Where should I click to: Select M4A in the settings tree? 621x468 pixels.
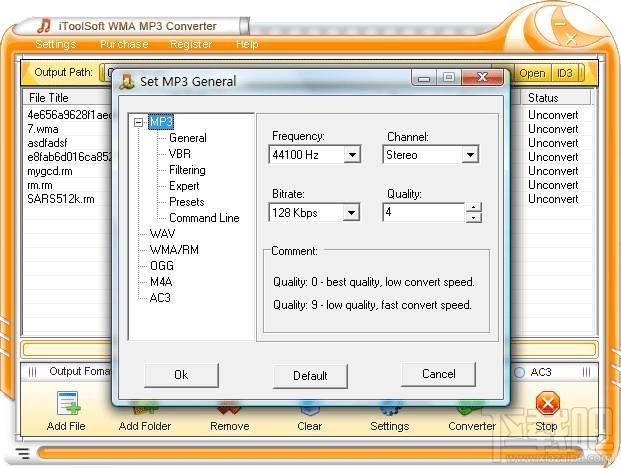(x=161, y=282)
